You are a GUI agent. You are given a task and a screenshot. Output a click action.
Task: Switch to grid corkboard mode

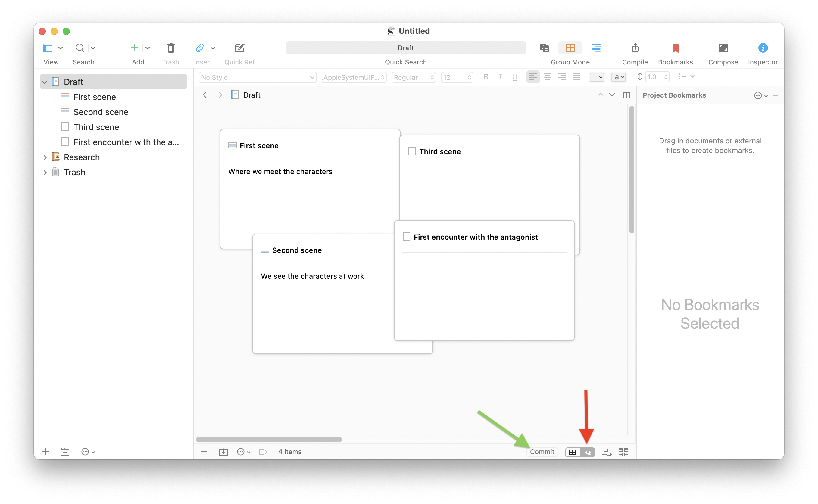[573, 452]
